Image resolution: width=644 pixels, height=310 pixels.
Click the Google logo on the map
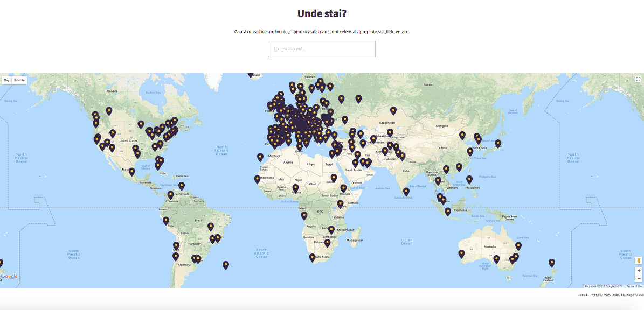point(9,277)
